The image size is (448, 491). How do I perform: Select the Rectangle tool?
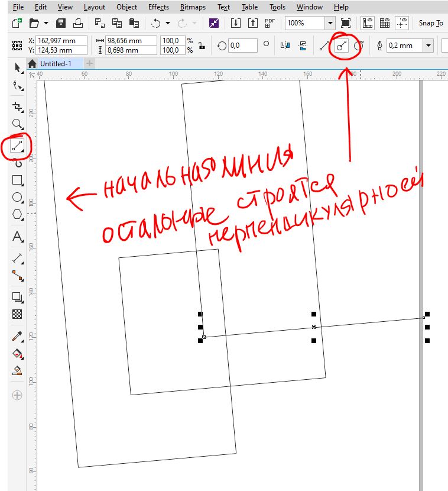click(x=17, y=180)
